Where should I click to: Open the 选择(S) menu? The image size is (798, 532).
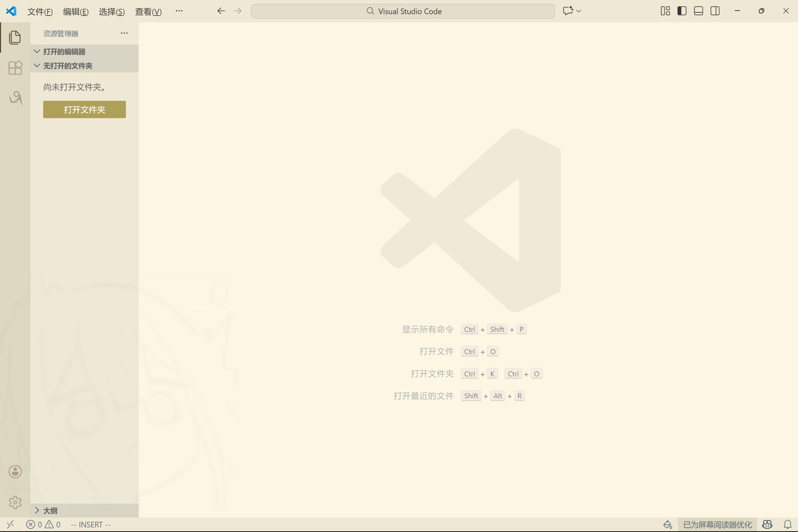click(112, 12)
